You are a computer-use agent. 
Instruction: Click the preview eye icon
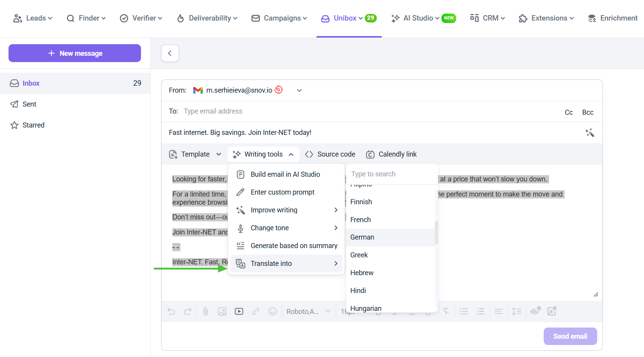(x=536, y=311)
